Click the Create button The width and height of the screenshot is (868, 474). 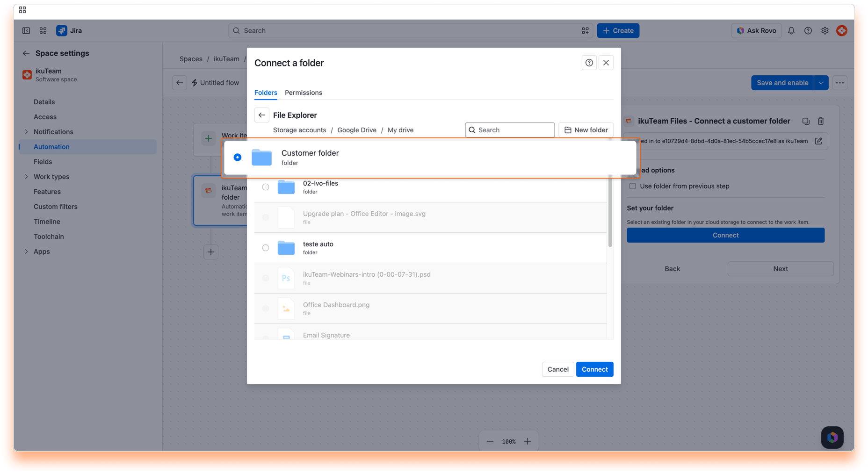click(618, 30)
